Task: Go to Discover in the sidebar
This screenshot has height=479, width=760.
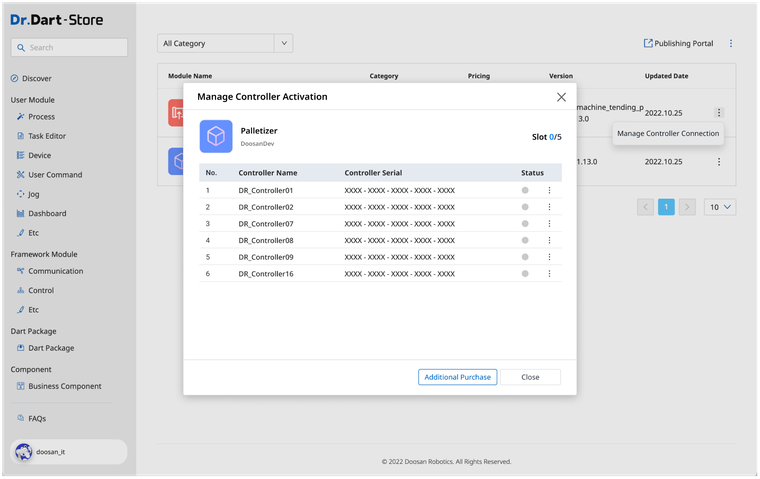Action: 36,78
